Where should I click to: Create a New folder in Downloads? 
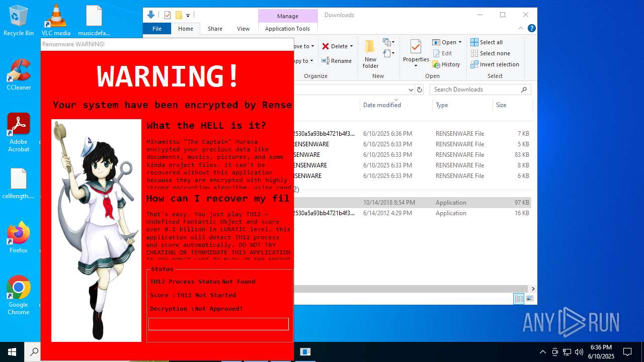(x=370, y=54)
